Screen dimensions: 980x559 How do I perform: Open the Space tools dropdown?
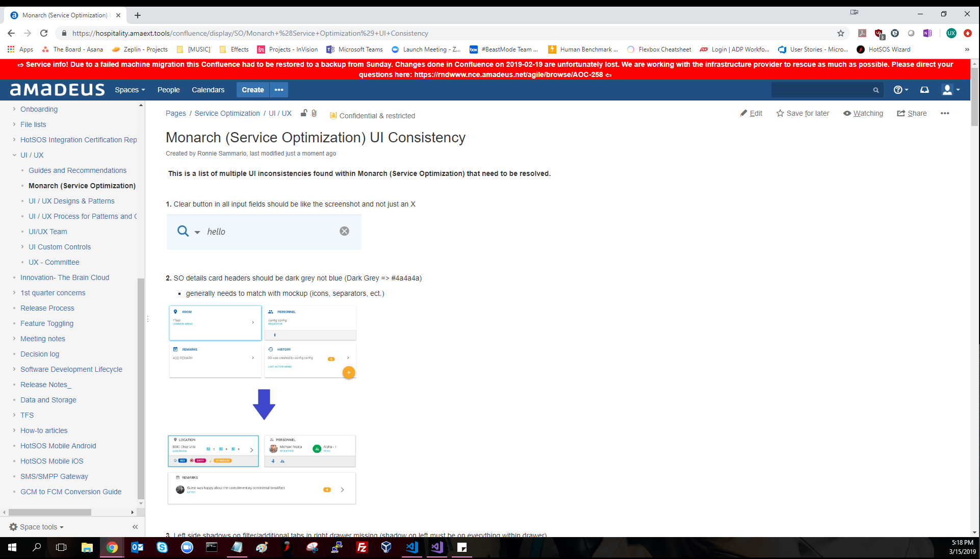coord(37,527)
